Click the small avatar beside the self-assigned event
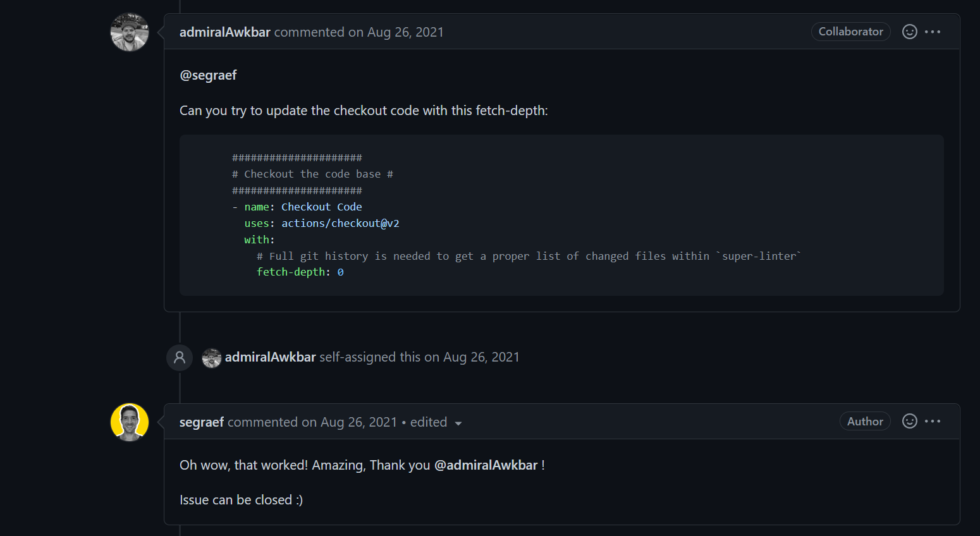The image size is (980, 536). 212,358
